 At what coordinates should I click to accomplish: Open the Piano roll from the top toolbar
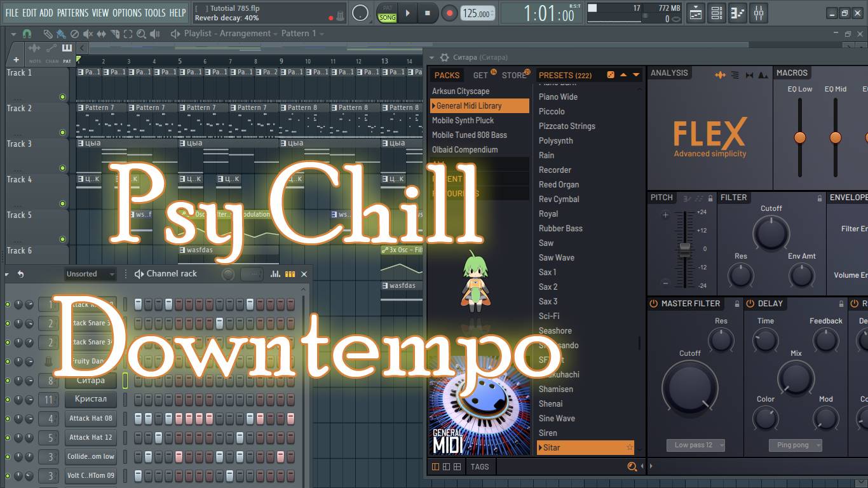pos(737,13)
